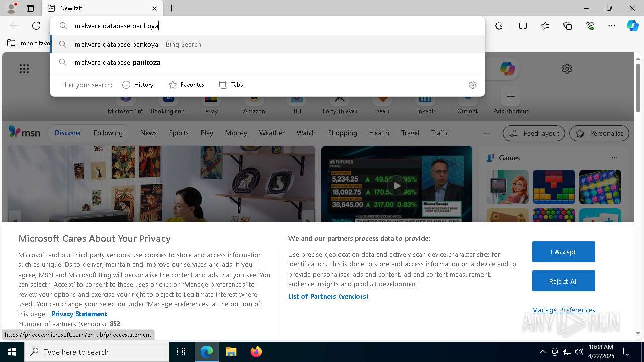644x362 pixels.
Task: Filter search by Tabs
Action: pyautogui.click(x=231, y=85)
